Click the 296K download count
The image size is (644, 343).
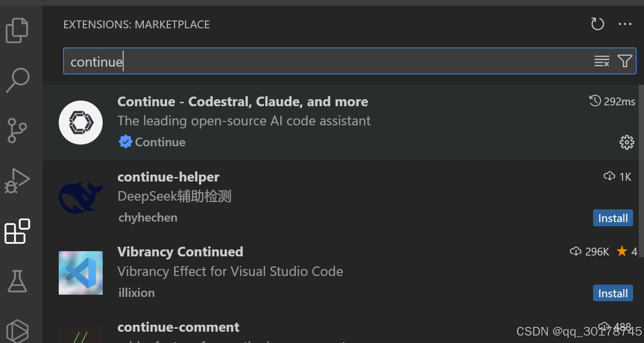pos(590,252)
